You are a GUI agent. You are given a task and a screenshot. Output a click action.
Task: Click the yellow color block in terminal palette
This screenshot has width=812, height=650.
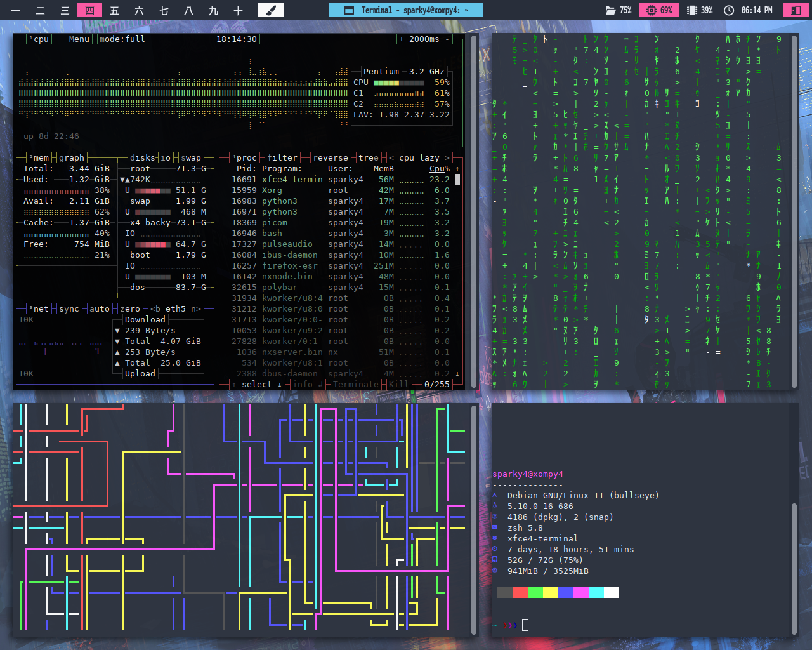550,592
